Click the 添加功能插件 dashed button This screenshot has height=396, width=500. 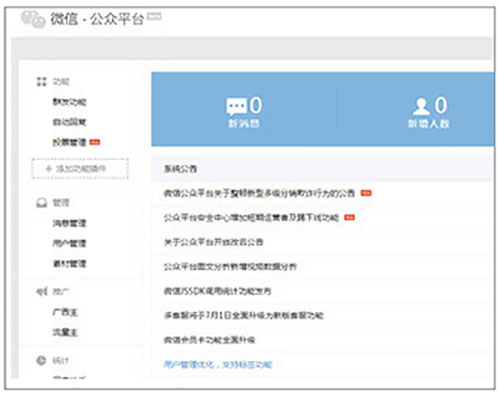80,169
